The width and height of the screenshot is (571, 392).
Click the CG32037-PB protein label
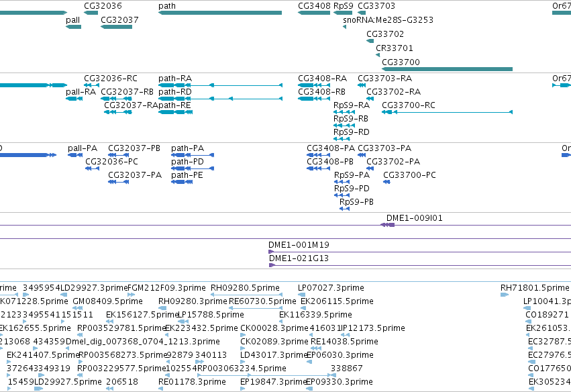134,148
